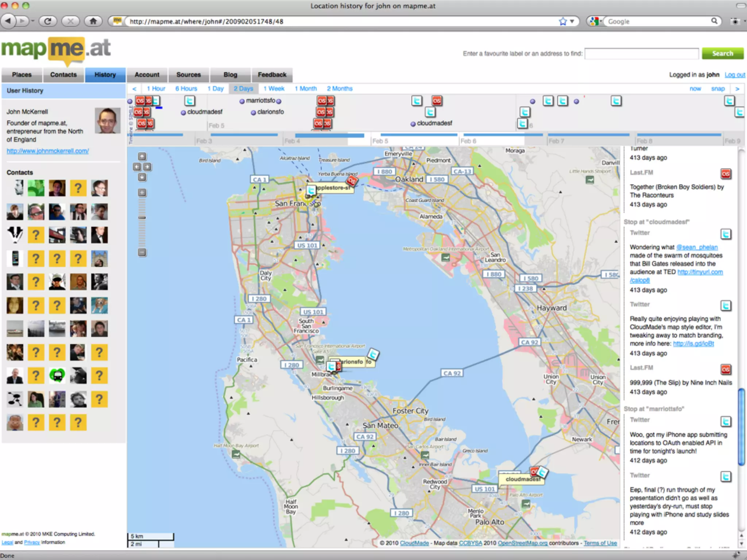Pan the map right with the arrow
Image resolution: width=747 pixels, height=560 pixels.
(x=147, y=167)
